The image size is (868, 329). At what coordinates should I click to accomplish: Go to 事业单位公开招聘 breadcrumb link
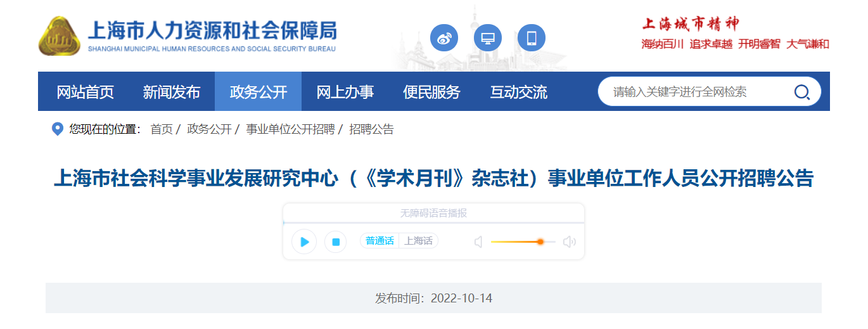pyautogui.click(x=290, y=129)
